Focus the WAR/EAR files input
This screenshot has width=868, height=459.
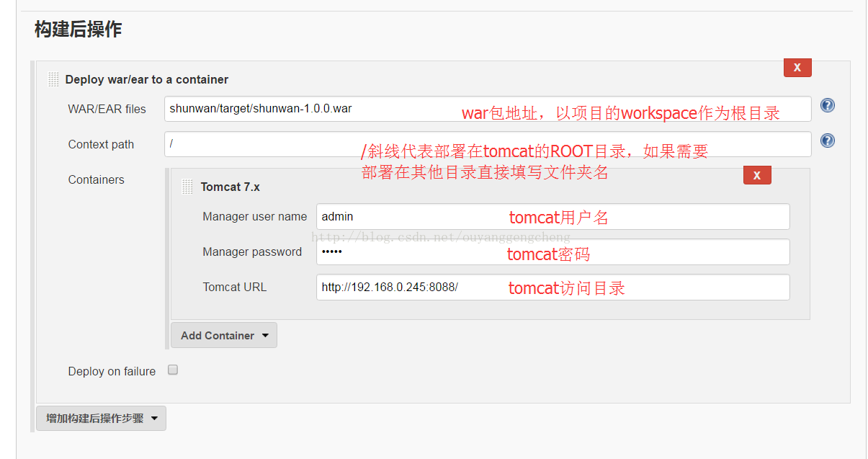point(488,109)
